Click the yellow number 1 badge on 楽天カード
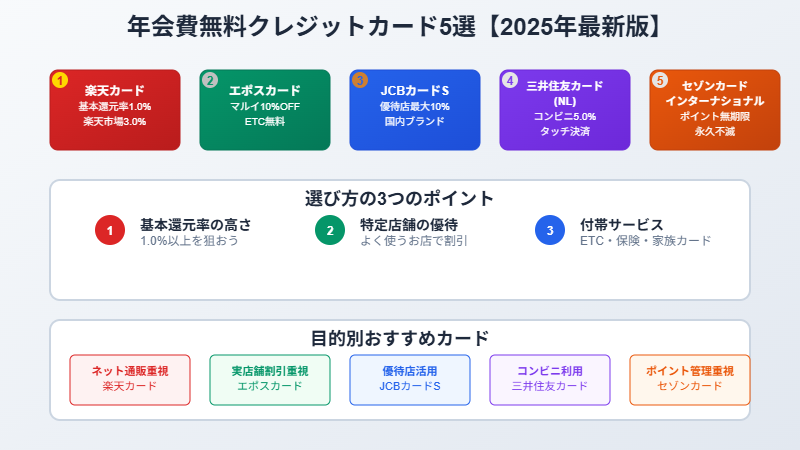800x450 pixels. 60,80
